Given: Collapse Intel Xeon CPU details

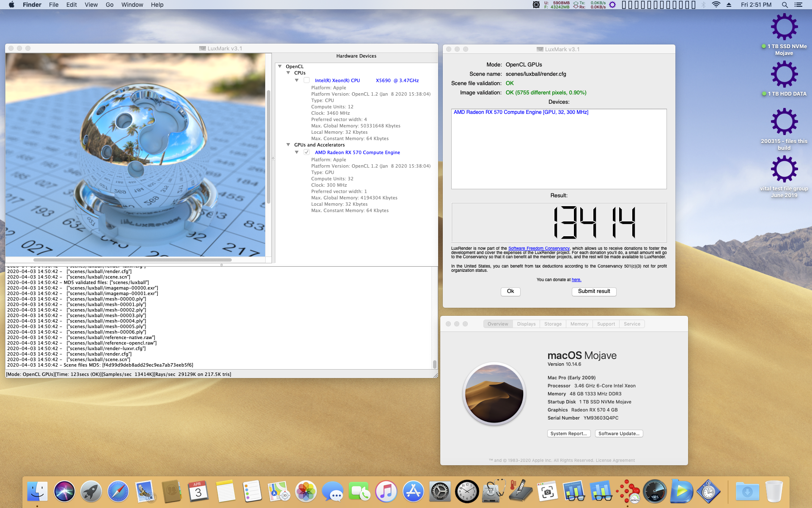Looking at the screenshot, I should [297, 80].
